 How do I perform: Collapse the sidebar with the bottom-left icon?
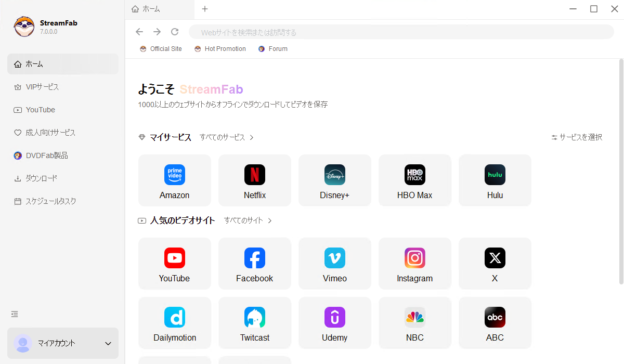click(x=14, y=314)
